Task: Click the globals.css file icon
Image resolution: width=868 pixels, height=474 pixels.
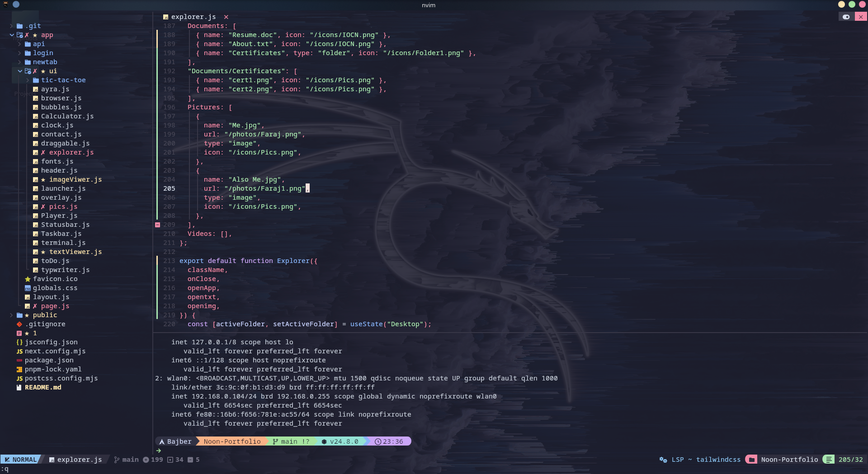Action: point(28,288)
